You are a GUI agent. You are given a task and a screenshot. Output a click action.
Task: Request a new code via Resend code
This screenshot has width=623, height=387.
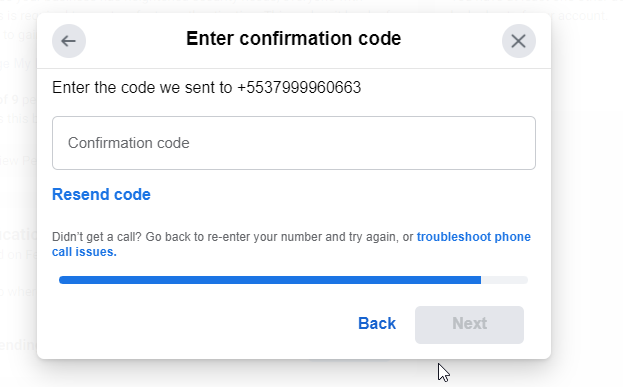pos(101,194)
